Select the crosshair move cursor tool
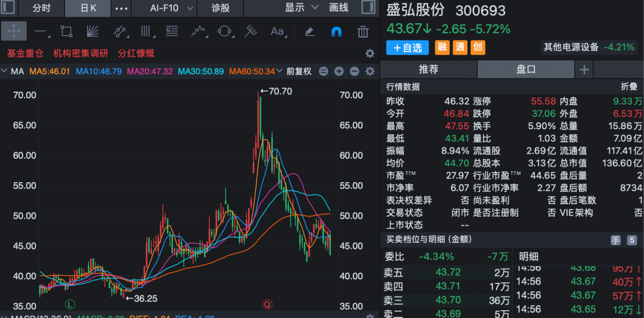The height and width of the screenshot is (318, 644). click(14, 31)
